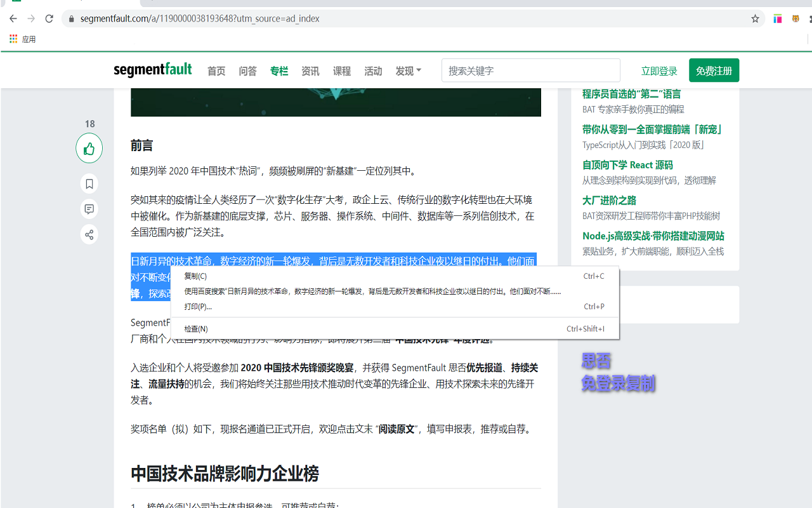Click the search keyword input field

(x=531, y=70)
